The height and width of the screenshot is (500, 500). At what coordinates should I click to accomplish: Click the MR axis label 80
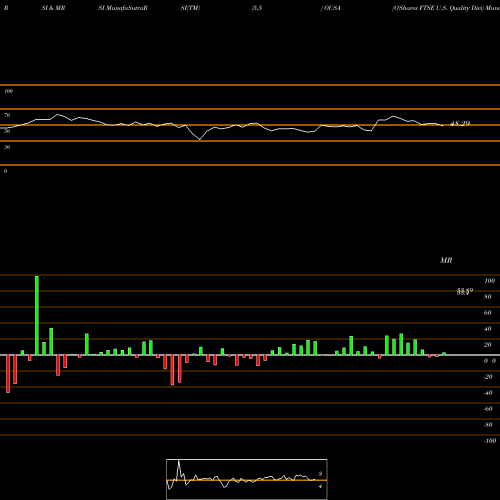(488, 297)
